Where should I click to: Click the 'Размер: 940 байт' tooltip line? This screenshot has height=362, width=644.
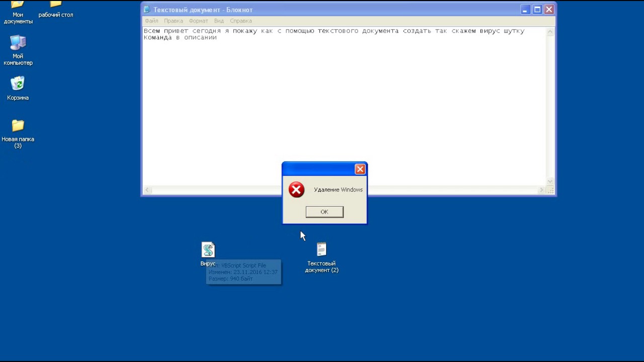(231, 279)
